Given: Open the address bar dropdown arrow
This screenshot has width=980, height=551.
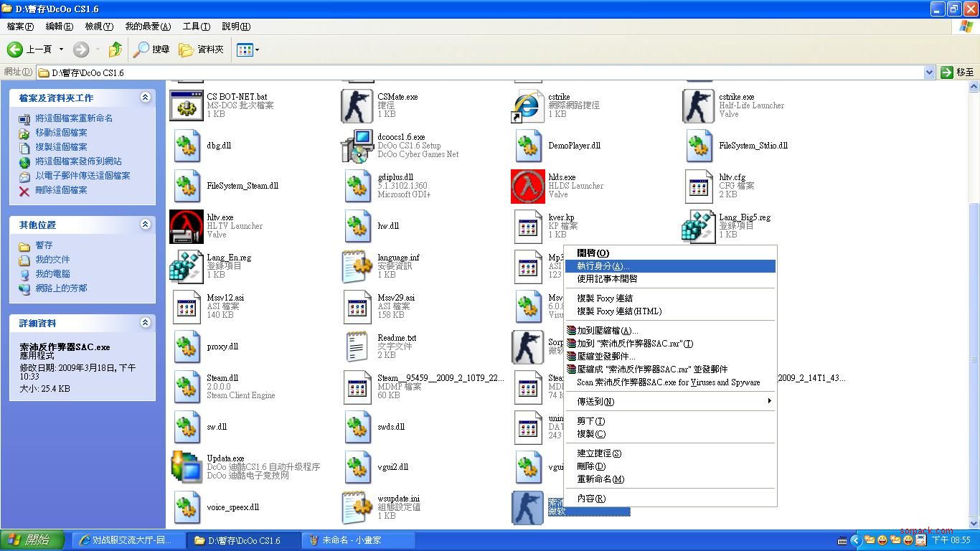Looking at the screenshot, I should (929, 72).
